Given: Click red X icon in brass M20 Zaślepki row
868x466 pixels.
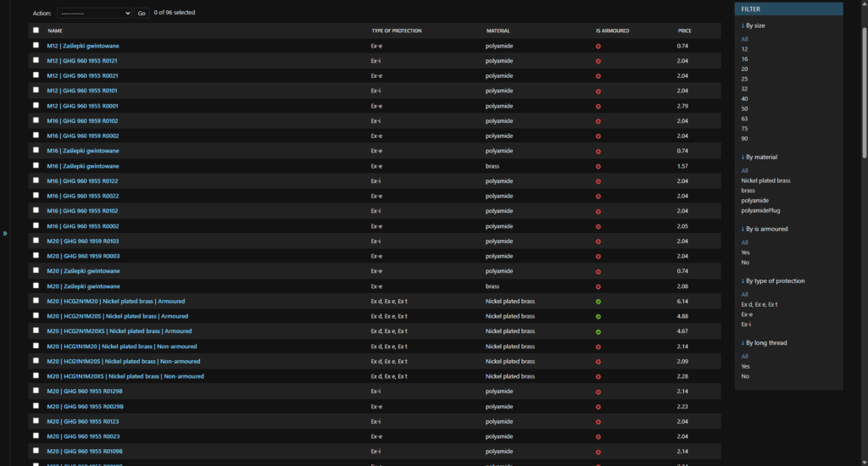Looking at the screenshot, I should (x=598, y=286).
